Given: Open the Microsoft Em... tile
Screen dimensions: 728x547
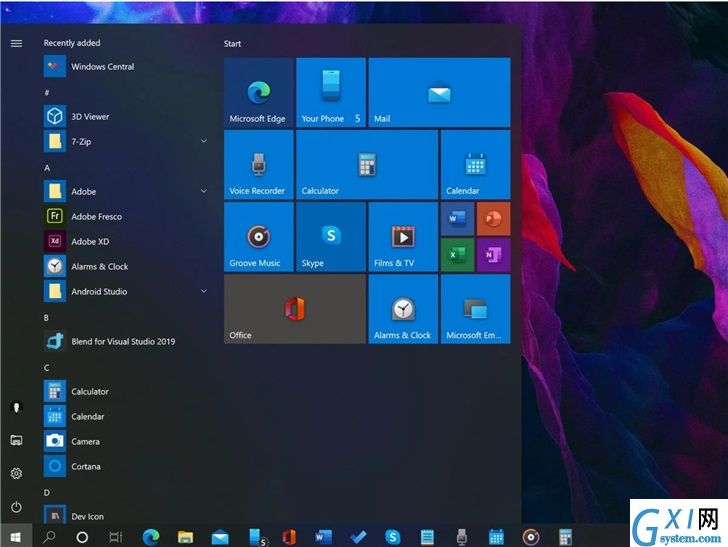Looking at the screenshot, I should [475, 309].
